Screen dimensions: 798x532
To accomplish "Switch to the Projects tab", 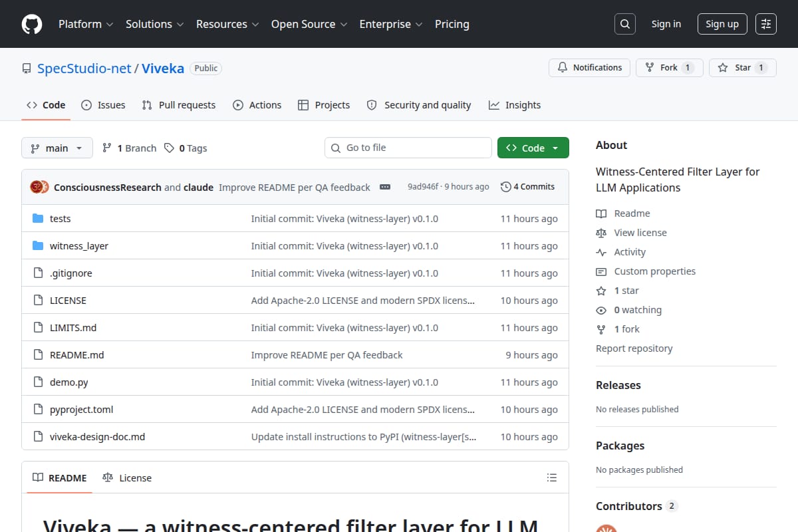I will (324, 105).
